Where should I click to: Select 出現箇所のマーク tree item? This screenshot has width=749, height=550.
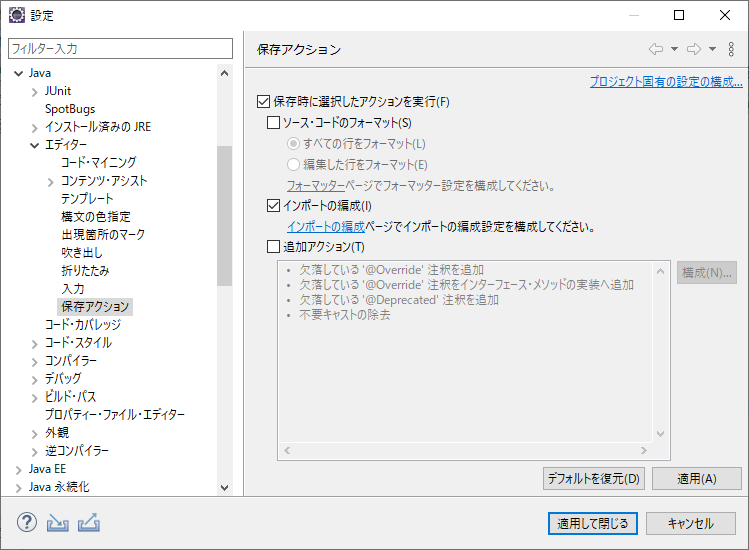(x=103, y=235)
